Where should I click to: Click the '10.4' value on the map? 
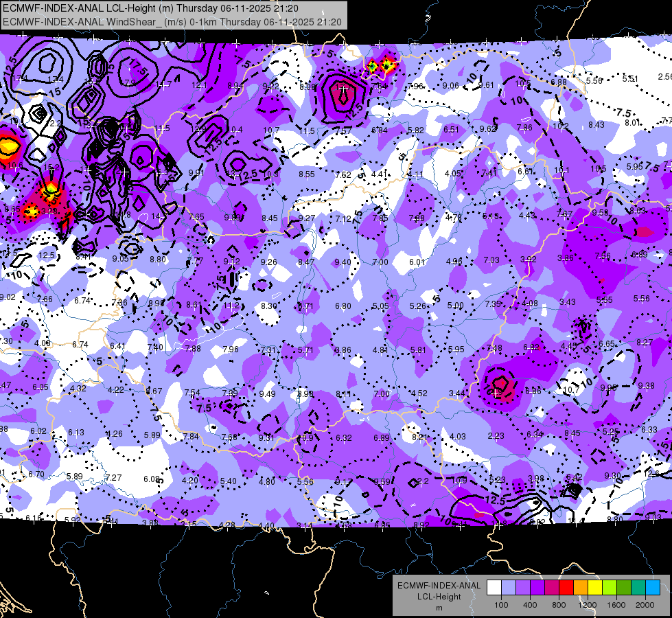tap(235, 130)
